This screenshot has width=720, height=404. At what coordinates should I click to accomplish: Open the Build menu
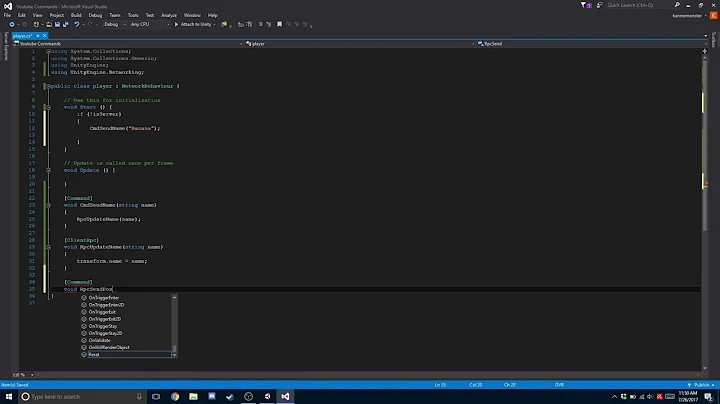coord(76,15)
